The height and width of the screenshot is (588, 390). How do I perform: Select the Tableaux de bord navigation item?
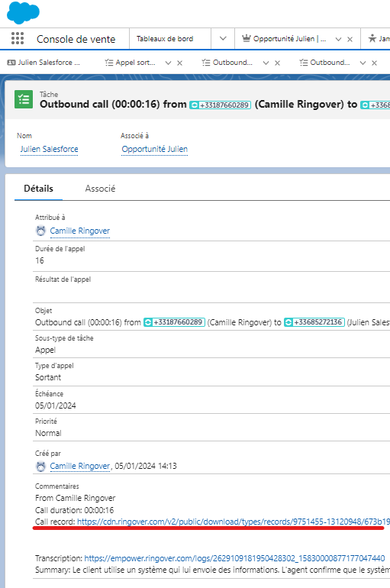(165, 39)
